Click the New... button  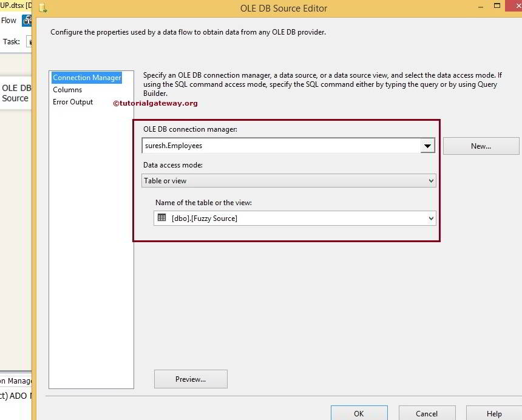click(481, 146)
